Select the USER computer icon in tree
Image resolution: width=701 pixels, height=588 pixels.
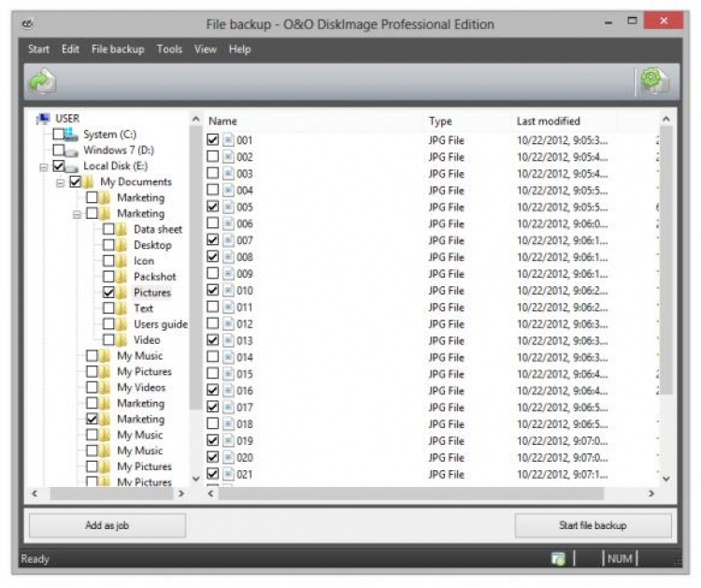click(43, 119)
